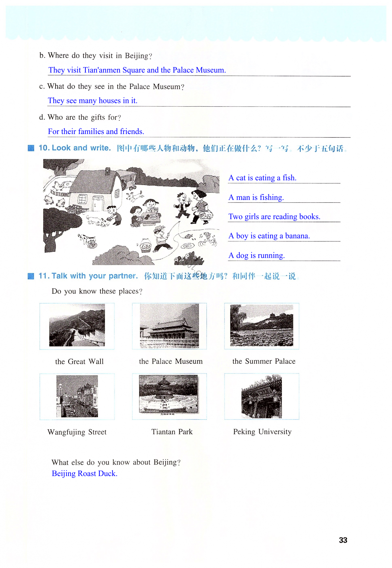Click the '11. Talk with your partner.' heading

click(x=88, y=276)
